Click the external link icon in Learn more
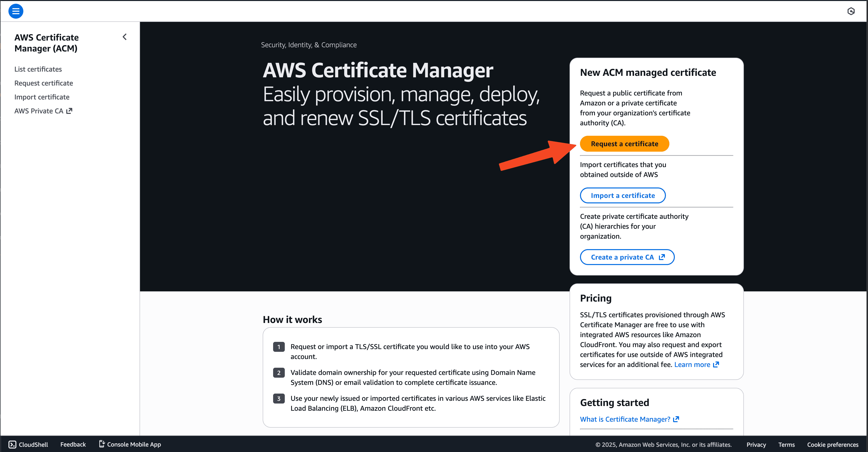The width and height of the screenshot is (868, 452). pyautogui.click(x=716, y=365)
